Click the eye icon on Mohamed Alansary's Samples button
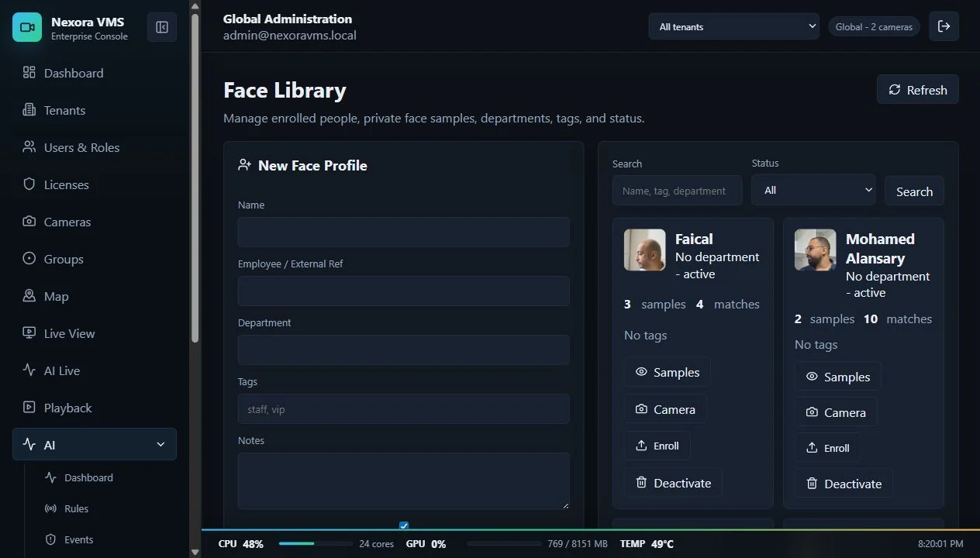Viewport: 980px width, 558px height. (x=812, y=377)
